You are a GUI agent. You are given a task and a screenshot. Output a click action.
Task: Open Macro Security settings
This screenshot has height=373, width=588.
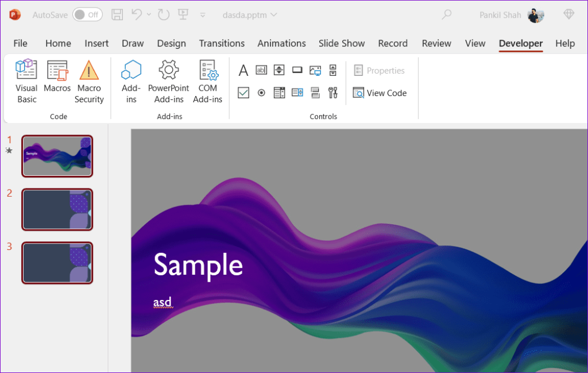click(89, 80)
